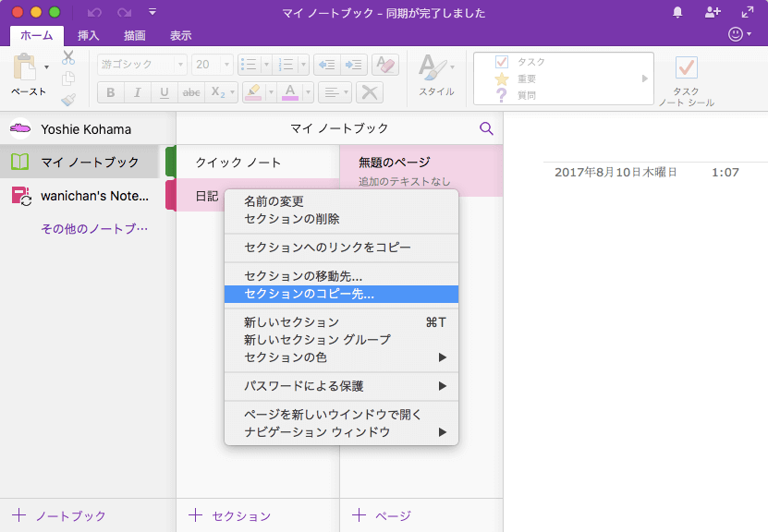The height and width of the screenshot is (532, 768).
Task: Toggle Underline formatting
Action: point(165,92)
